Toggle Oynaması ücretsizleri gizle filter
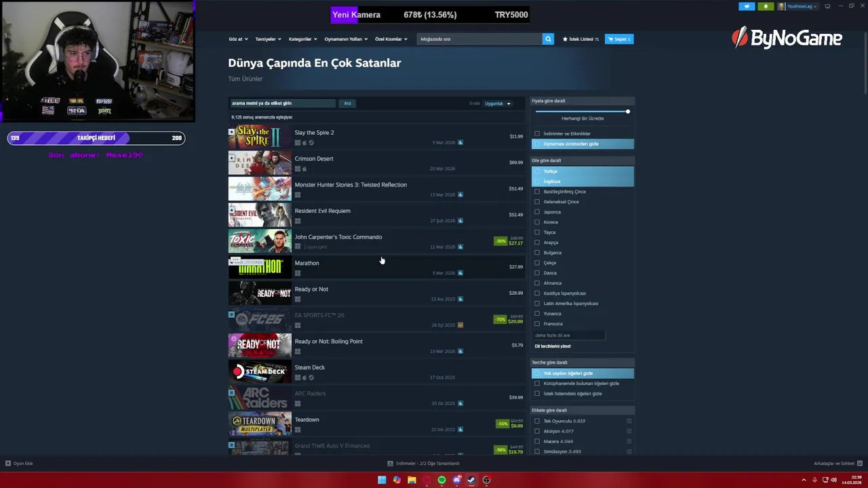 583,144
